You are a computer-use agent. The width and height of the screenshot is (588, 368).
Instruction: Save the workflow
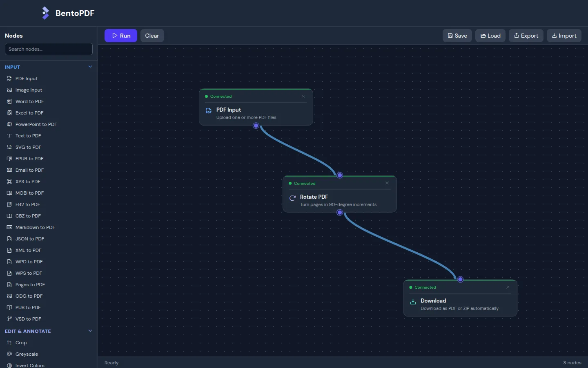coord(457,36)
